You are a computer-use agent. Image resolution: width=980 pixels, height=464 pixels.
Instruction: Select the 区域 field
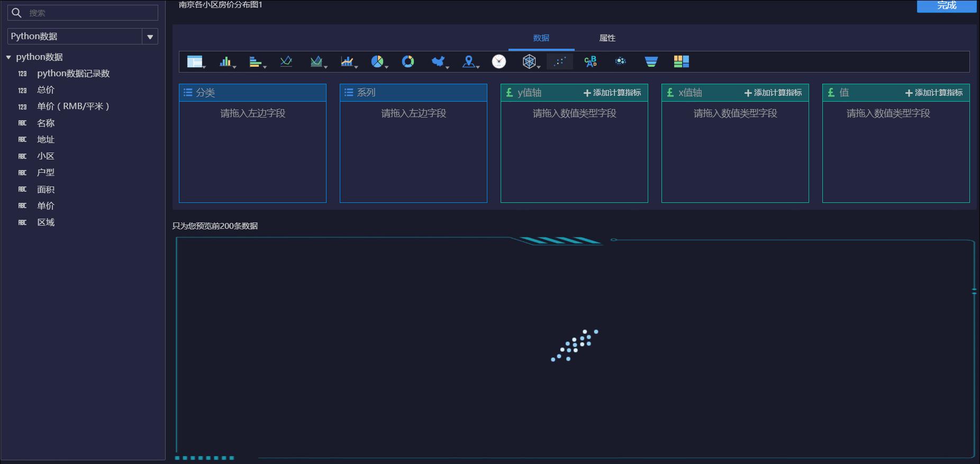46,222
